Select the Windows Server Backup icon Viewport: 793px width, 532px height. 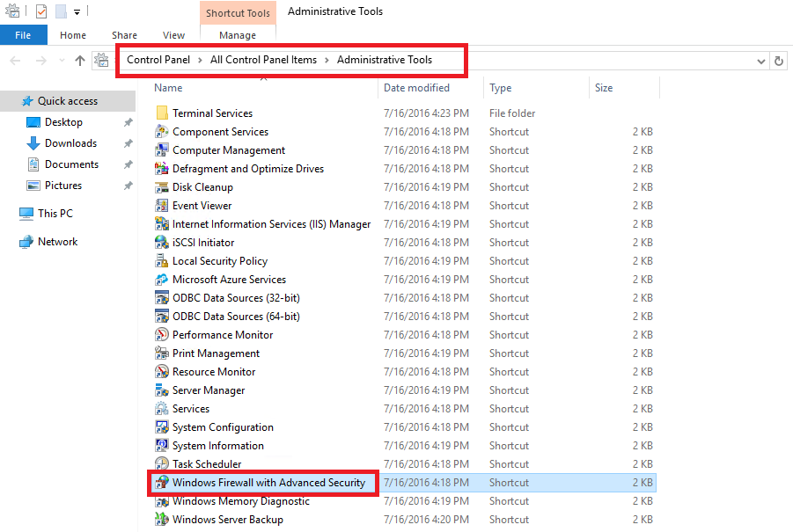click(x=162, y=520)
